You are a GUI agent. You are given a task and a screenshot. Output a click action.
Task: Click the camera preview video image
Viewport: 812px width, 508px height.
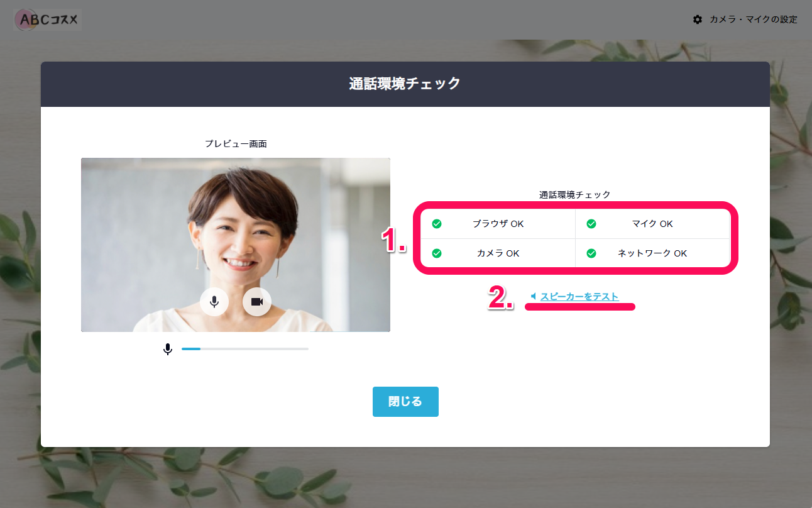click(236, 245)
